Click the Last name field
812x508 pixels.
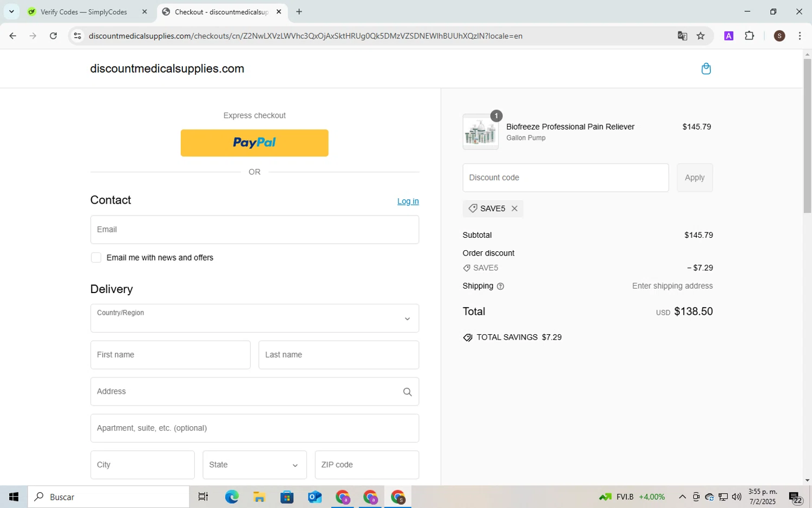pyautogui.click(x=338, y=355)
